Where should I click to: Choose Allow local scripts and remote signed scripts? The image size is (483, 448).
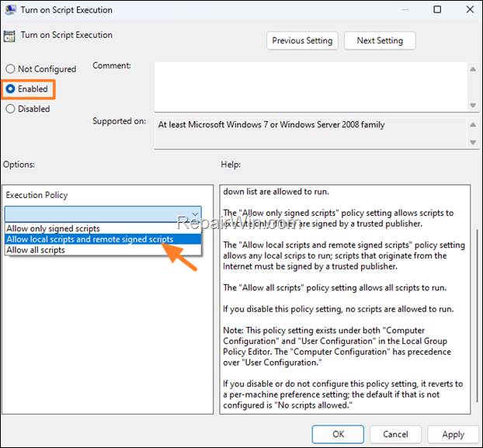[x=103, y=239]
